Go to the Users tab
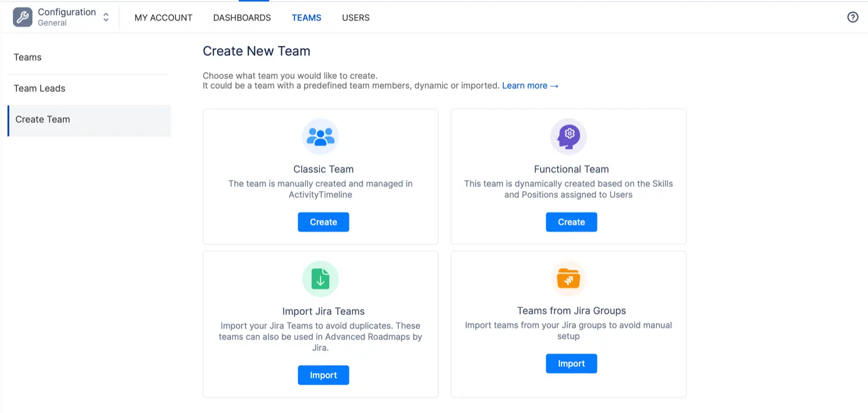The image size is (868, 413). coord(355,18)
